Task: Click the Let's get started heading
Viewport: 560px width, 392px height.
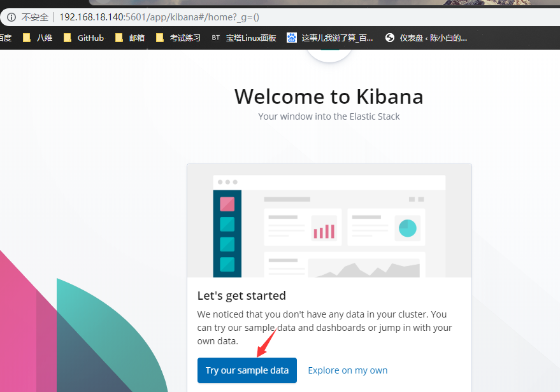Action: tap(241, 296)
